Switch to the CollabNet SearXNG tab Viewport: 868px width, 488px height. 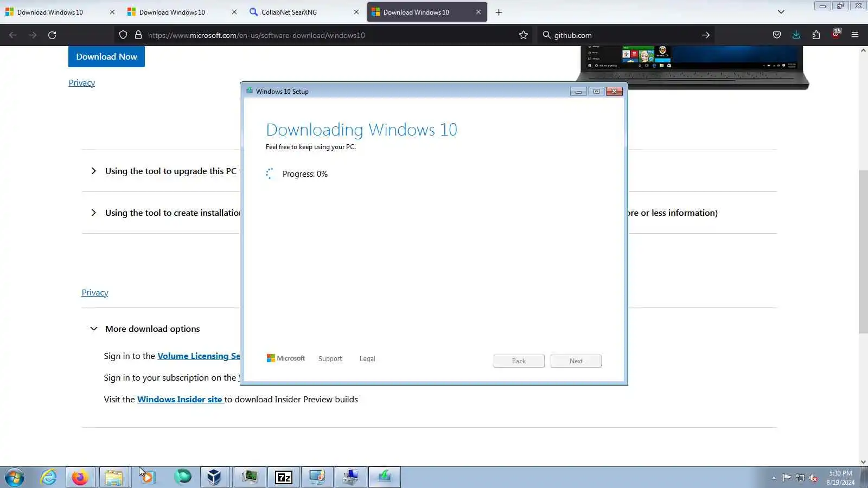(289, 12)
